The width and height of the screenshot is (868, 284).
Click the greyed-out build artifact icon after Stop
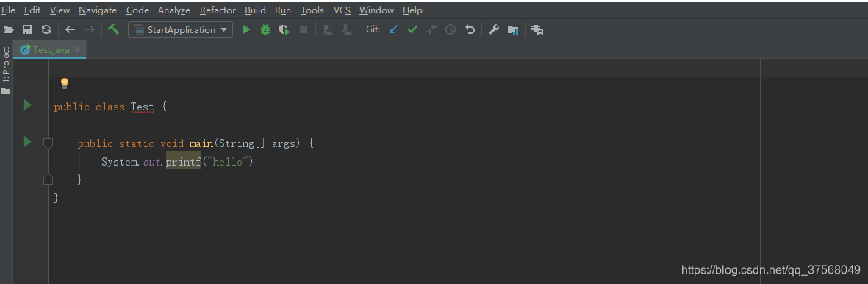point(328,30)
